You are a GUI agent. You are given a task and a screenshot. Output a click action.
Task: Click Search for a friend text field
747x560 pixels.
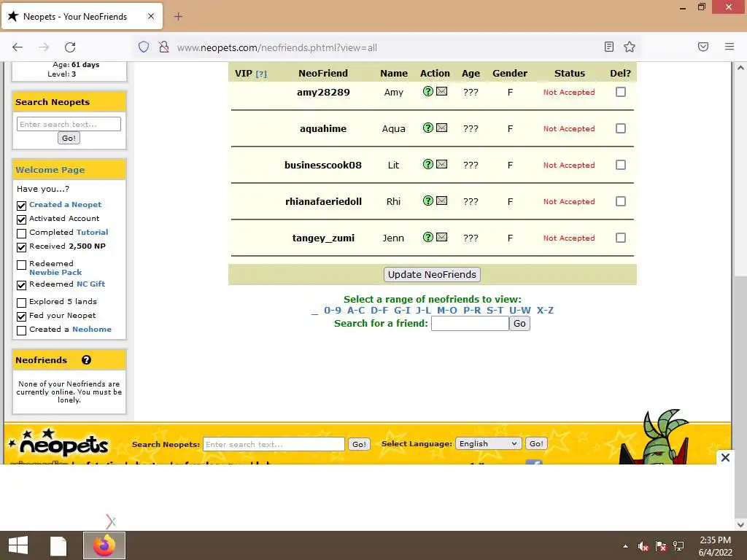[x=470, y=323]
